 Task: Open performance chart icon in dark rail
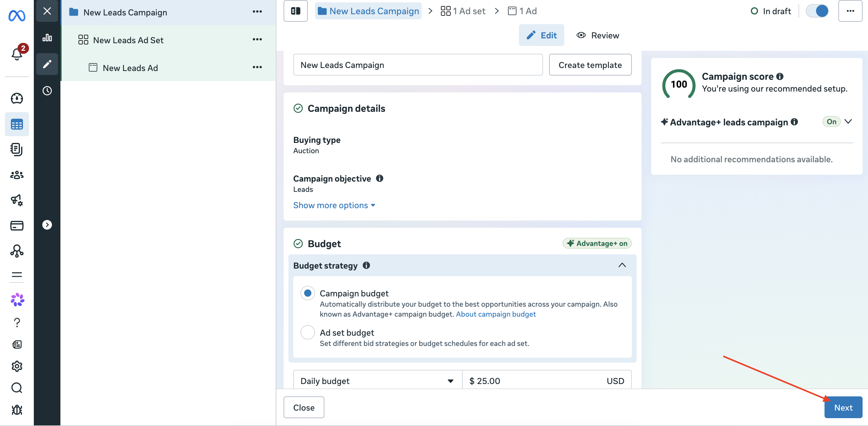[x=47, y=37]
